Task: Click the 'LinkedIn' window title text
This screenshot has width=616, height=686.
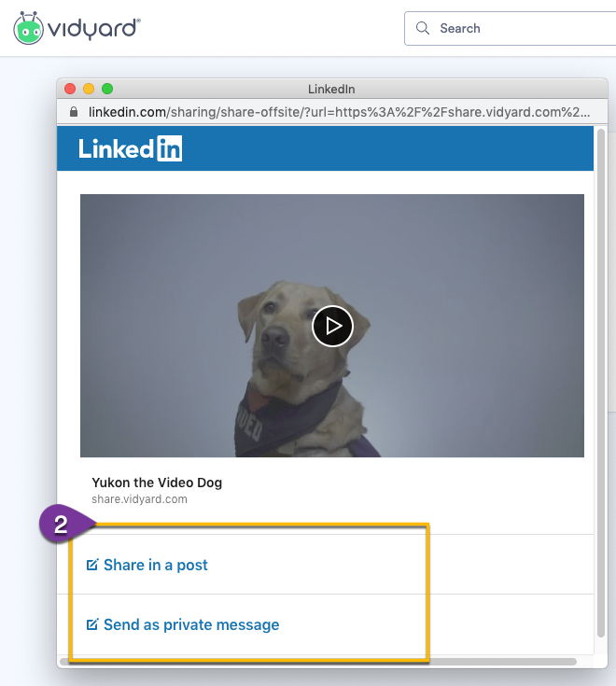Action: point(331,90)
